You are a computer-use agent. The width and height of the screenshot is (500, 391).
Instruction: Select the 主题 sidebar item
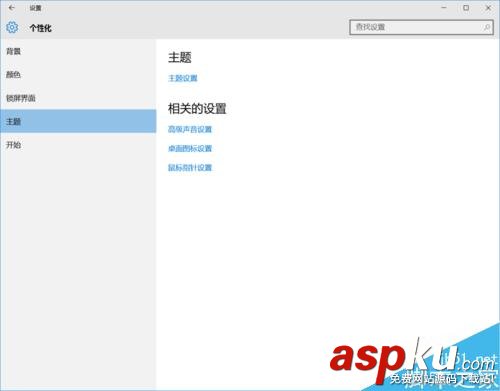click(x=78, y=121)
